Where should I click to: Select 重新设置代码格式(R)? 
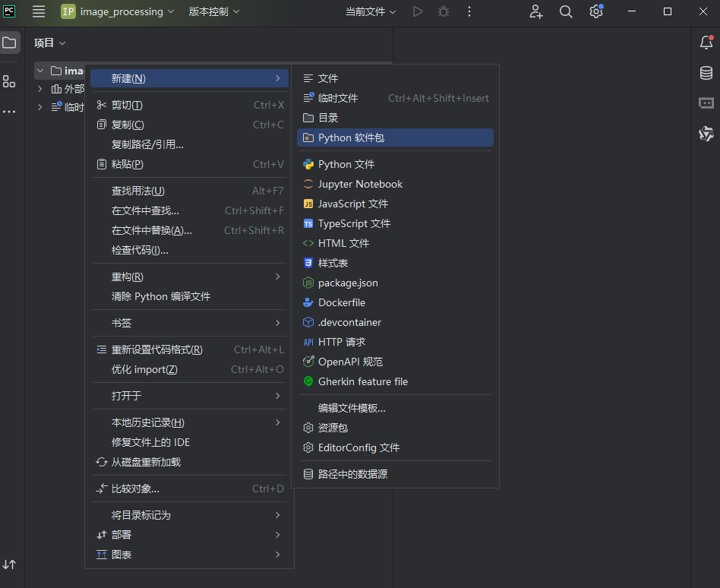tap(189, 350)
